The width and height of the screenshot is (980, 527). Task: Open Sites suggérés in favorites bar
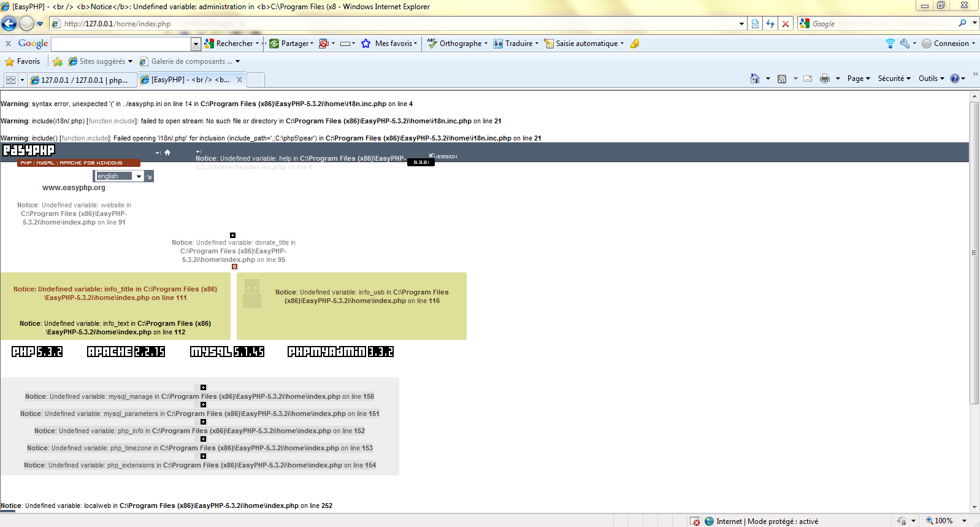(x=101, y=61)
